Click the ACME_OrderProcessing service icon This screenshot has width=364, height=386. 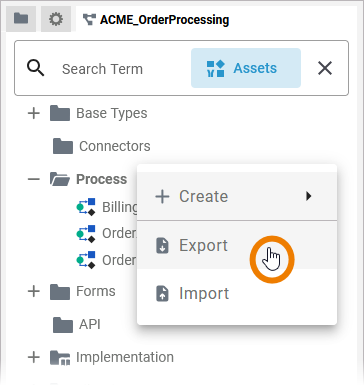pyautogui.click(x=89, y=20)
